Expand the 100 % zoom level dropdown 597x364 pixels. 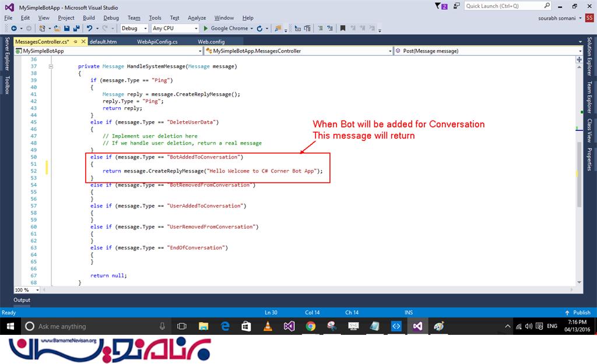tap(37, 290)
